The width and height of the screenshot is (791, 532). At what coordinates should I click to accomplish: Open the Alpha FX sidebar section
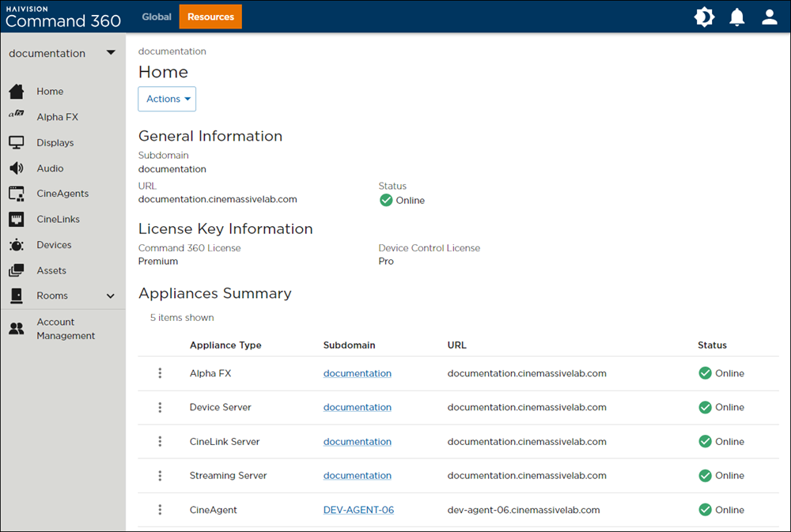(x=16, y=116)
